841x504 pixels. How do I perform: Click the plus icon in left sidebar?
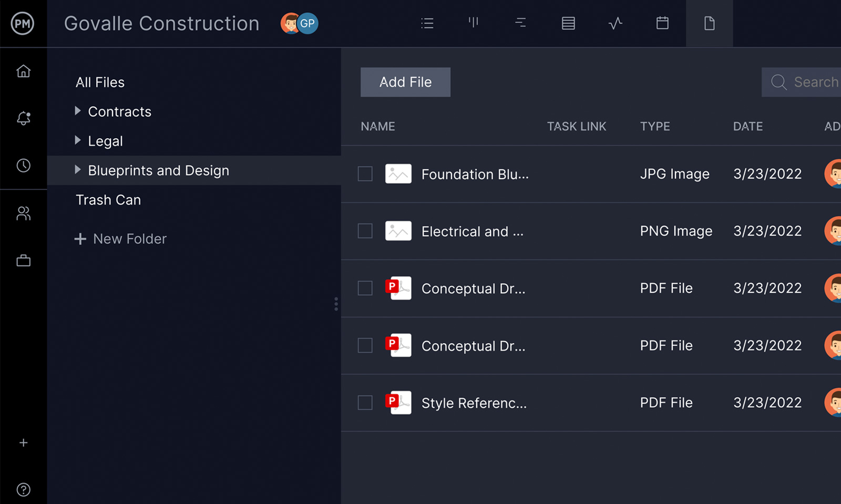[23, 443]
